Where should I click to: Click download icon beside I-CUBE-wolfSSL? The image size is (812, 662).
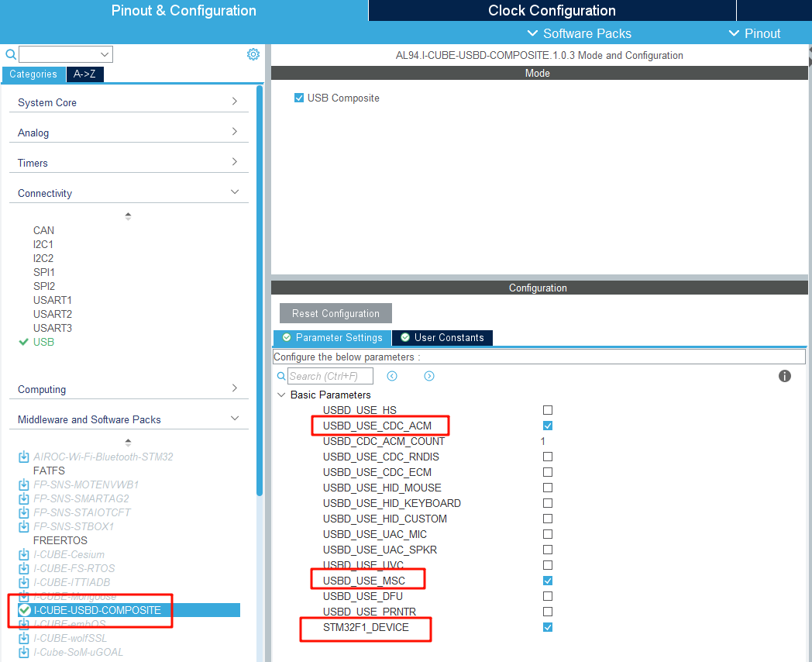tap(24, 638)
